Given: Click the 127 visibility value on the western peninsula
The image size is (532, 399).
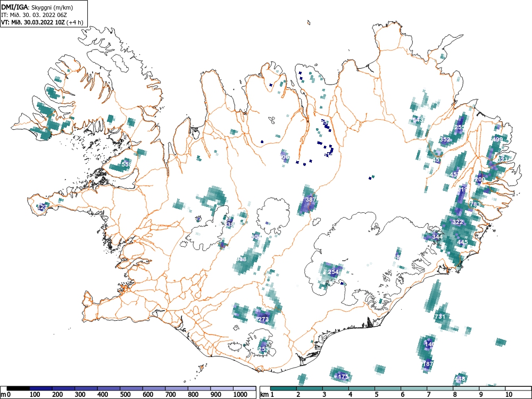Looking at the screenshot, I should pos(43,207).
